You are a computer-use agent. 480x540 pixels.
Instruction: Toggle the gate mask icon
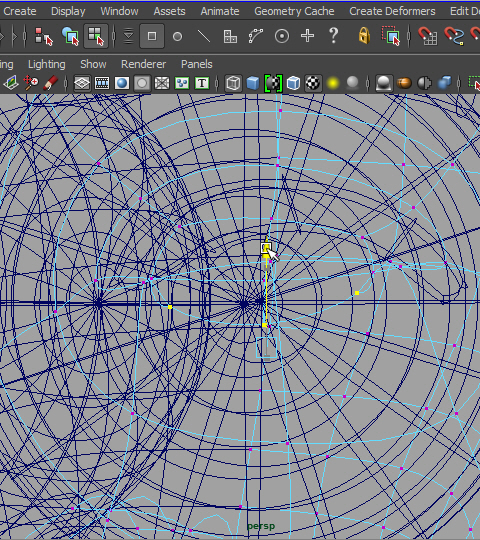pos(142,83)
